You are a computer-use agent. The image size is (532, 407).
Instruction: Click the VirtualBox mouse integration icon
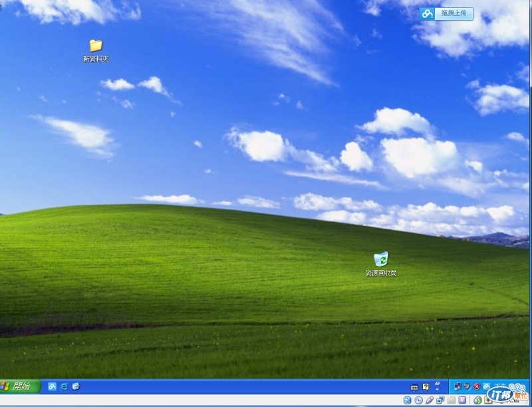click(477, 400)
